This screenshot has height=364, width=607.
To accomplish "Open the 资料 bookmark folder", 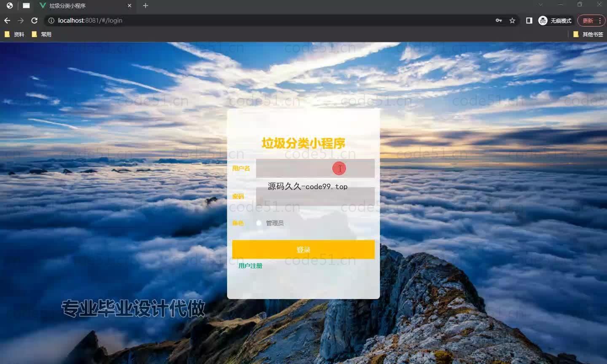I will [x=14, y=35].
